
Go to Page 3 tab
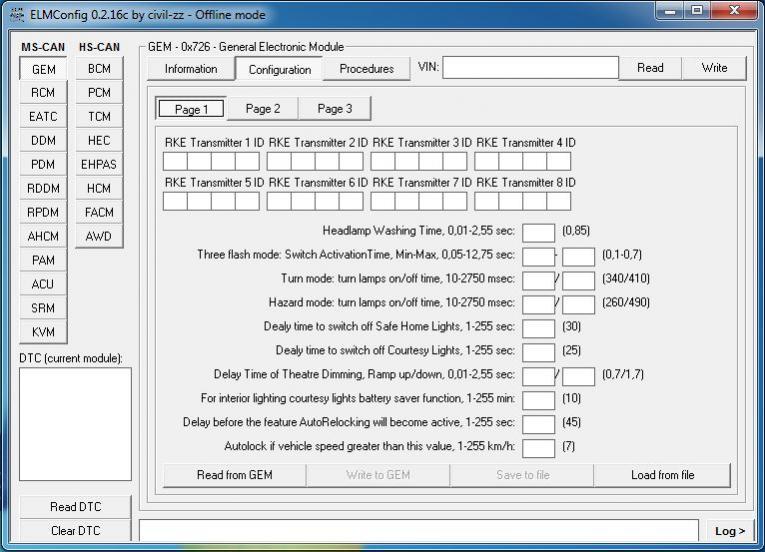[x=335, y=109]
